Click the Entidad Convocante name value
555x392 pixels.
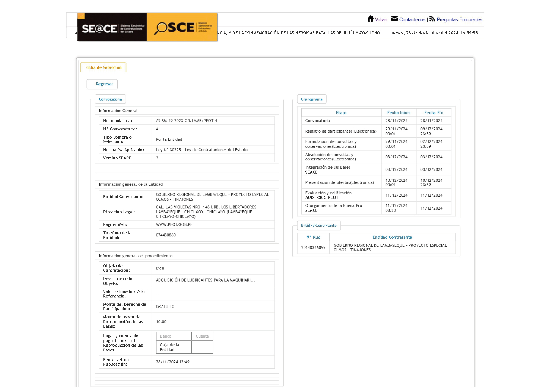click(212, 197)
